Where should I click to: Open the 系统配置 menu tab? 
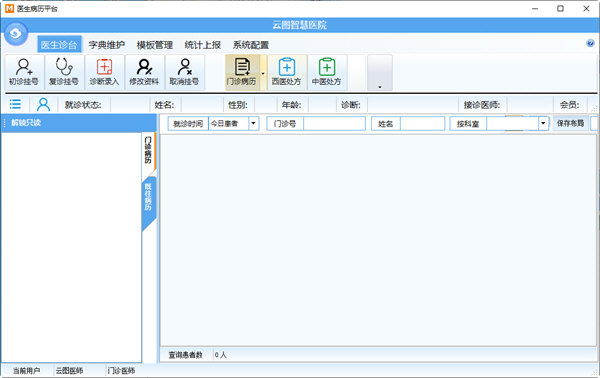251,45
